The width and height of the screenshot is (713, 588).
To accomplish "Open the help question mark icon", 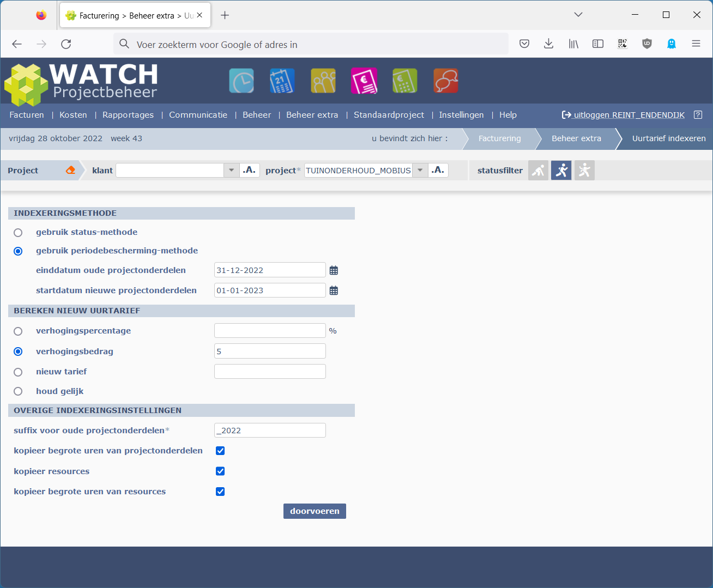I will pos(698,114).
